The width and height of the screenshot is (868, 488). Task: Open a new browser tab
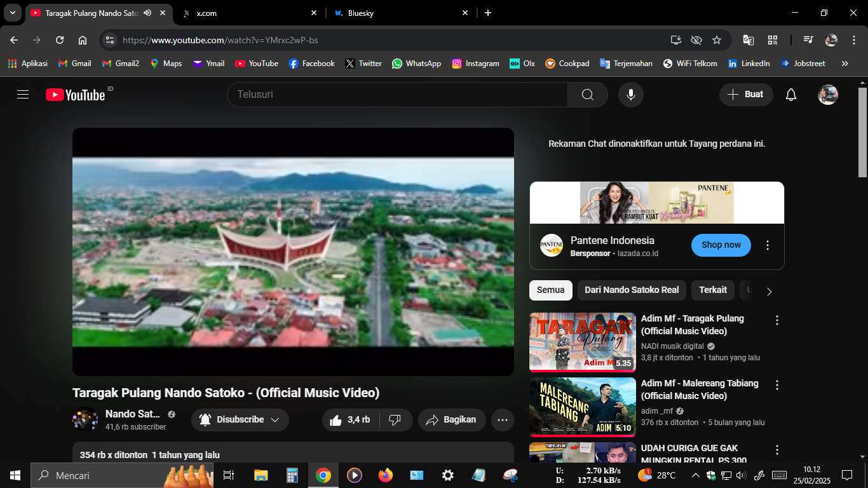(x=488, y=13)
